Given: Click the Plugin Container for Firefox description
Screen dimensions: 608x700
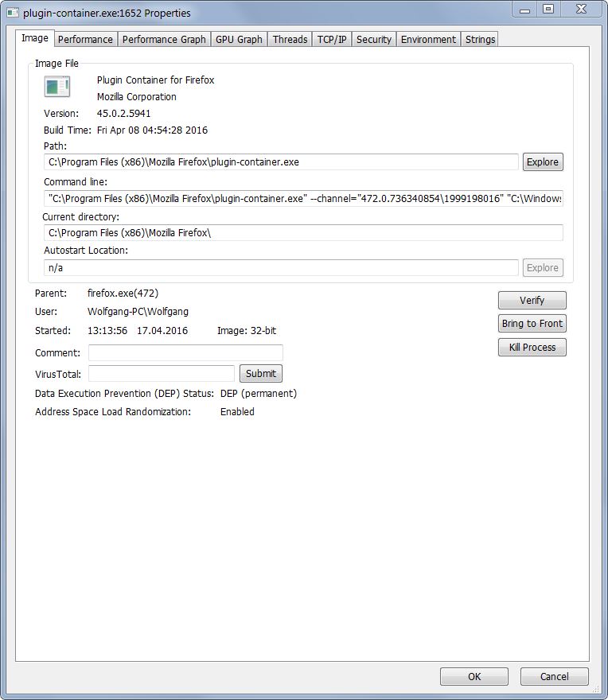Looking at the screenshot, I should tap(155, 80).
